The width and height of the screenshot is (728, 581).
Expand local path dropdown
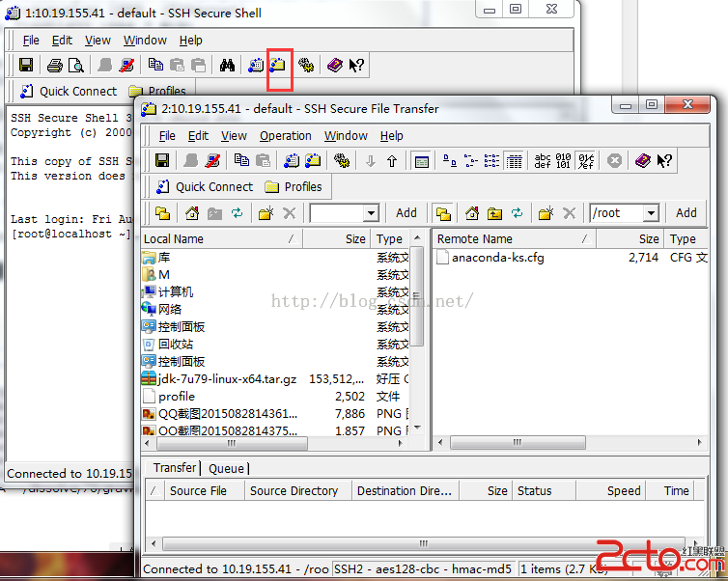(x=371, y=213)
